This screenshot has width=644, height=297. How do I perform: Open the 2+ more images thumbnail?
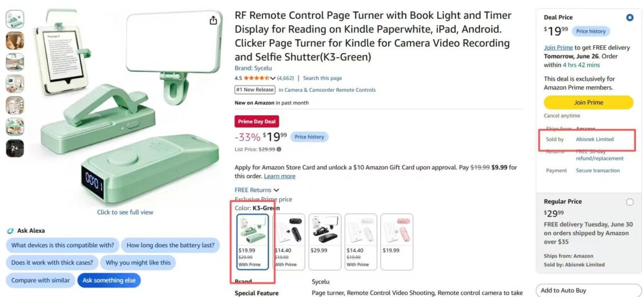[15, 148]
